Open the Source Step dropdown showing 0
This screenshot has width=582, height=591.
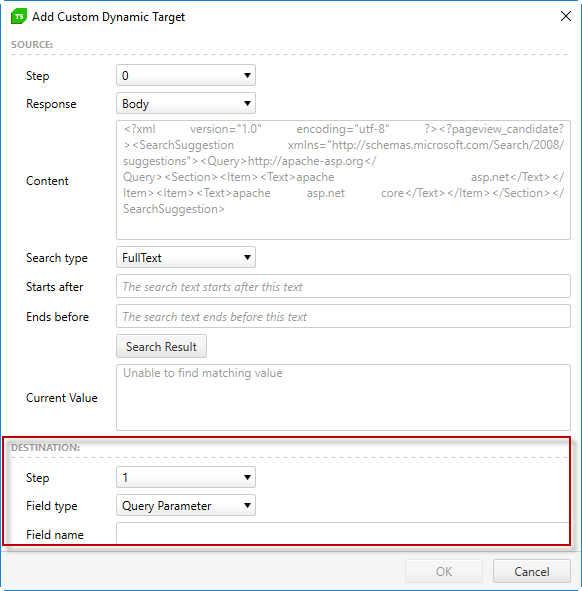[186, 75]
